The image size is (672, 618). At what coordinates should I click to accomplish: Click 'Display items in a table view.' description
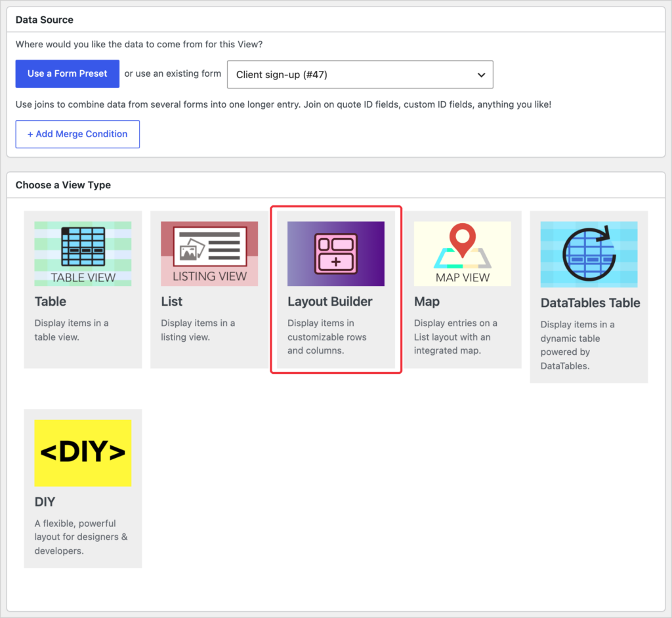coord(72,330)
